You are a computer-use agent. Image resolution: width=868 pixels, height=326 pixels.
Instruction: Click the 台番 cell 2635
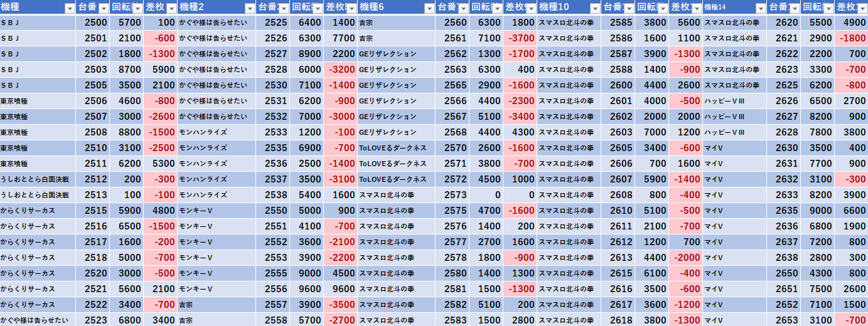(x=784, y=210)
